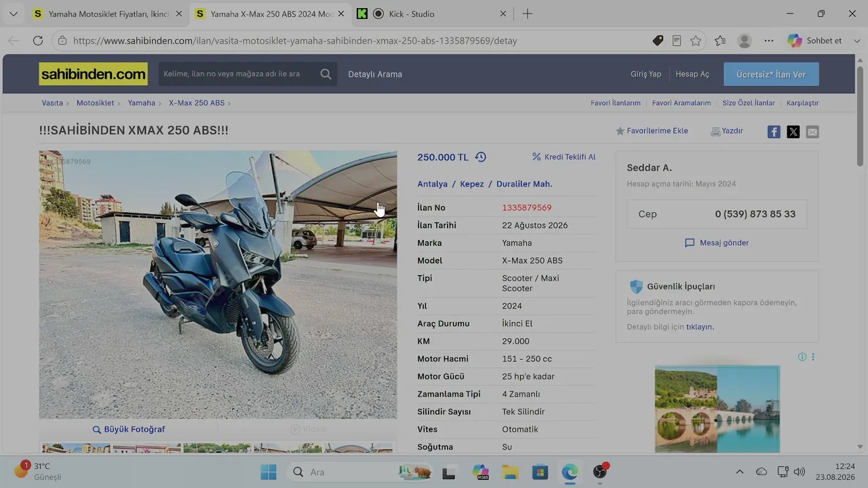Open Favori Aramalarım link
This screenshot has width=868, height=488.
point(682,103)
